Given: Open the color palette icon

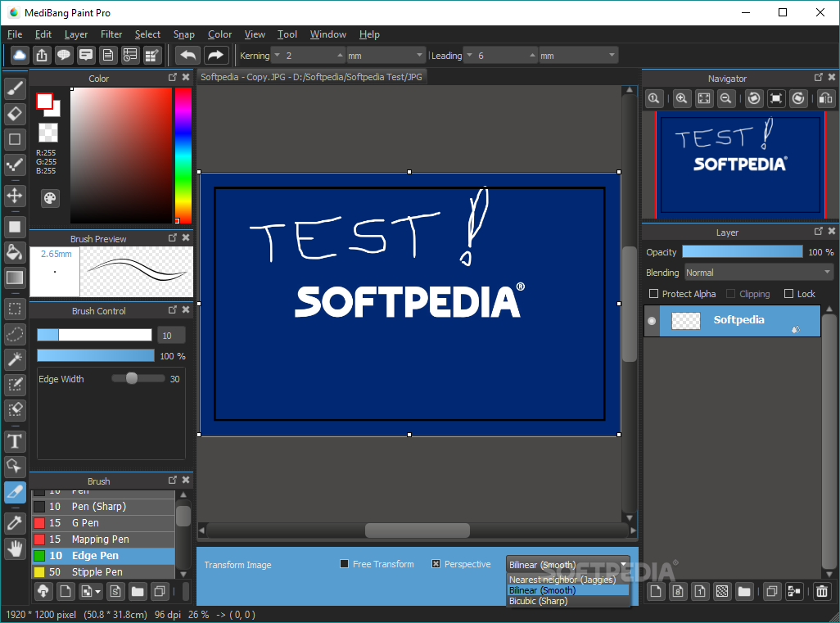Looking at the screenshot, I should click(x=50, y=199).
